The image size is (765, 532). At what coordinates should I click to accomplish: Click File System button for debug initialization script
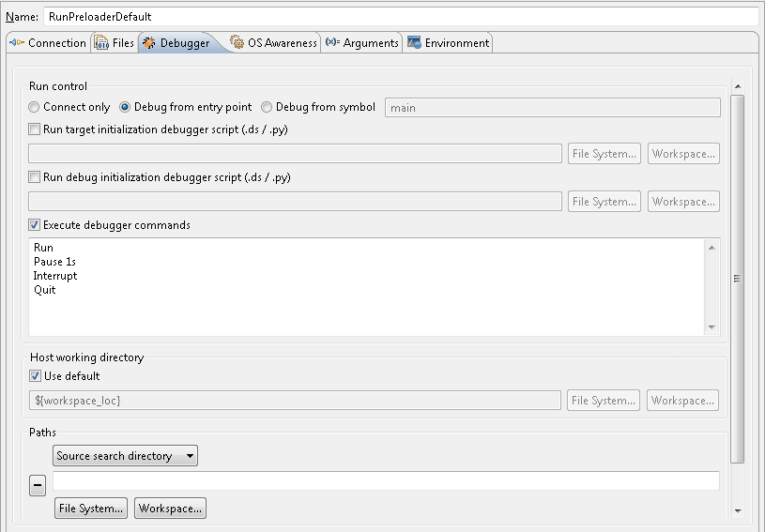pos(604,202)
